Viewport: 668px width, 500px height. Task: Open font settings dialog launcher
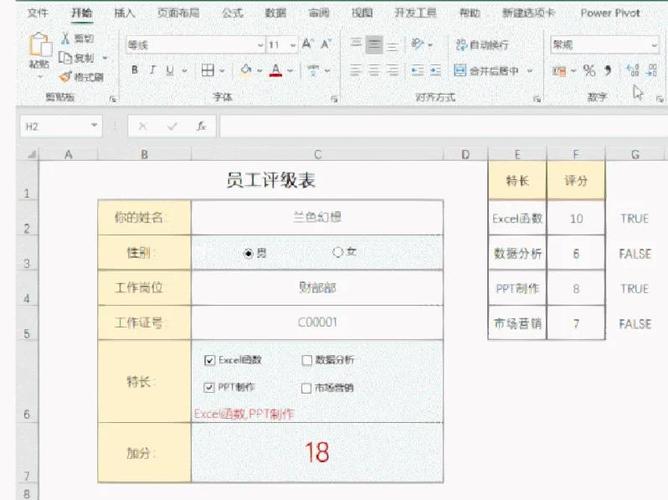[334, 99]
